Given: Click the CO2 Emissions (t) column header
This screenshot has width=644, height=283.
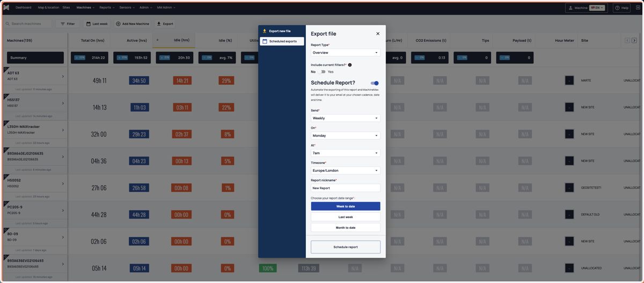Looking at the screenshot, I should click(431, 40).
